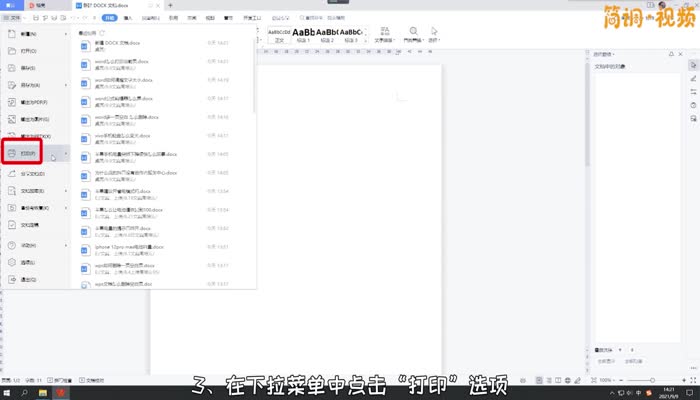Click the Document Encryption (文档加密) icon
The image size is (700, 400).
[x=12, y=191]
